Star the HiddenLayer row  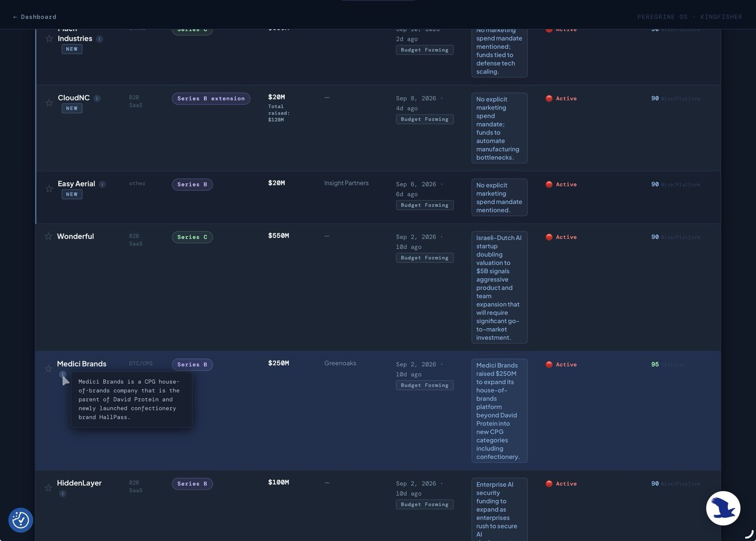tap(48, 487)
